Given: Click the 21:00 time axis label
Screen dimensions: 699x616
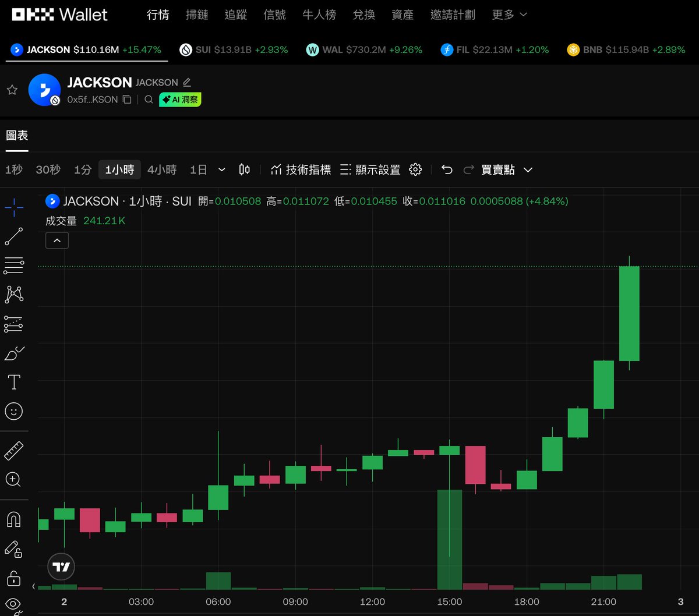Looking at the screenshot, I should [603, 602].
